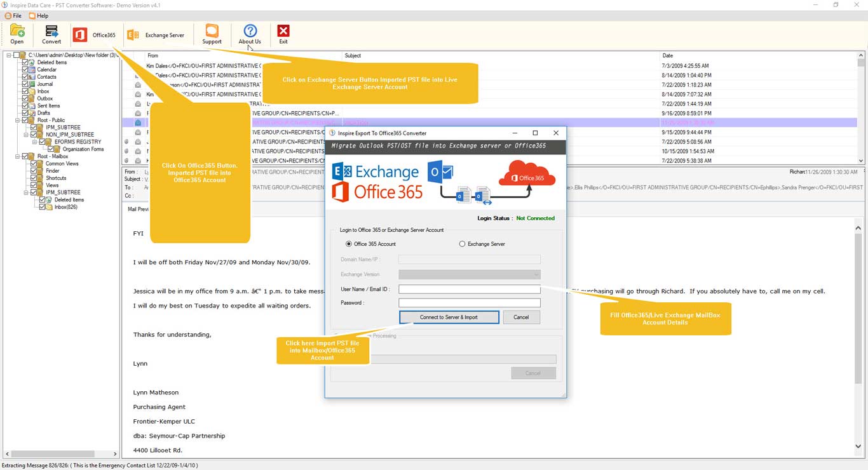Collapse the EFORMS REGISTRY node

(x=34, y=142)
